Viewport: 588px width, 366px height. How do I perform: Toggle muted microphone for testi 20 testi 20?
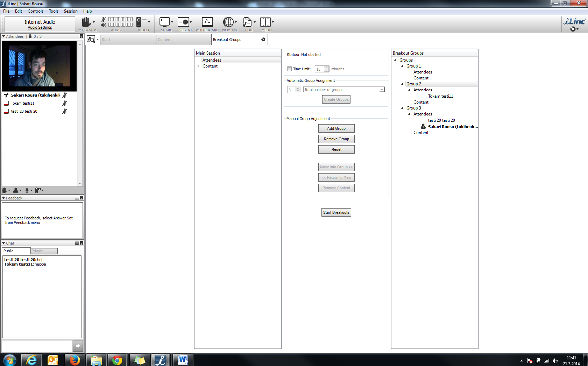tap(64, 111)
